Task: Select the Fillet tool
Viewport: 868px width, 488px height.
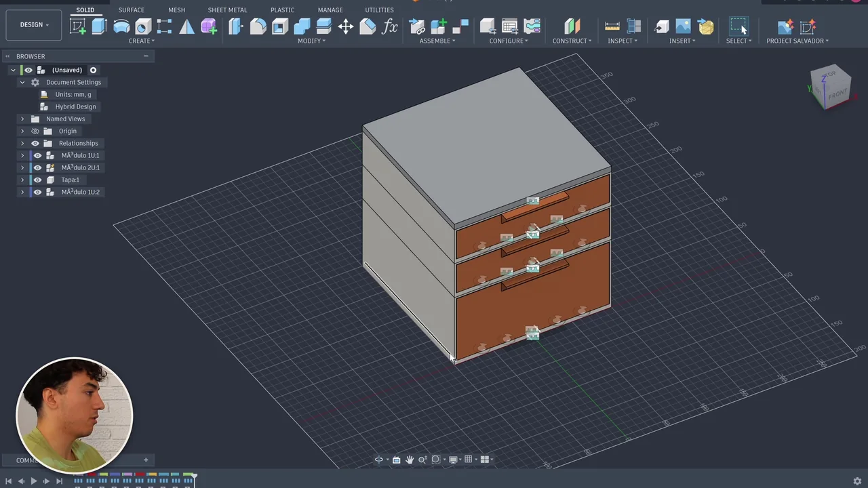Action: coord(258,26)
